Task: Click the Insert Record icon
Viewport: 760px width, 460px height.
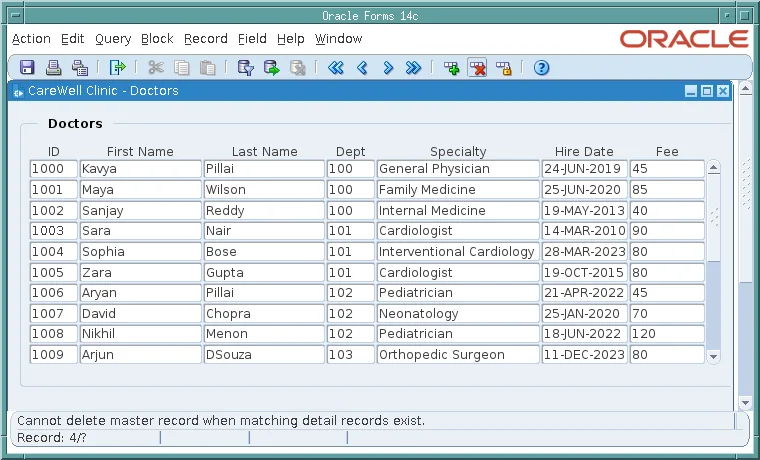Action: pyautogui.click(x=452, y=67)
